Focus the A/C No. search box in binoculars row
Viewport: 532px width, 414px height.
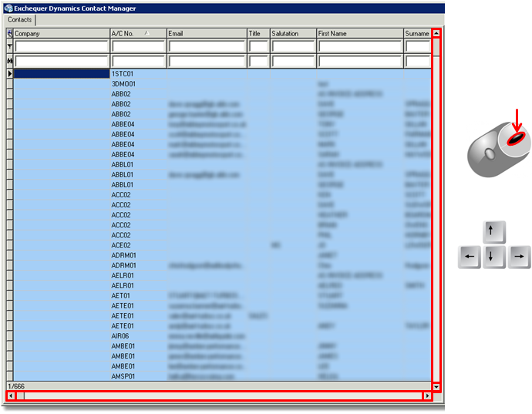click(139, 62)
